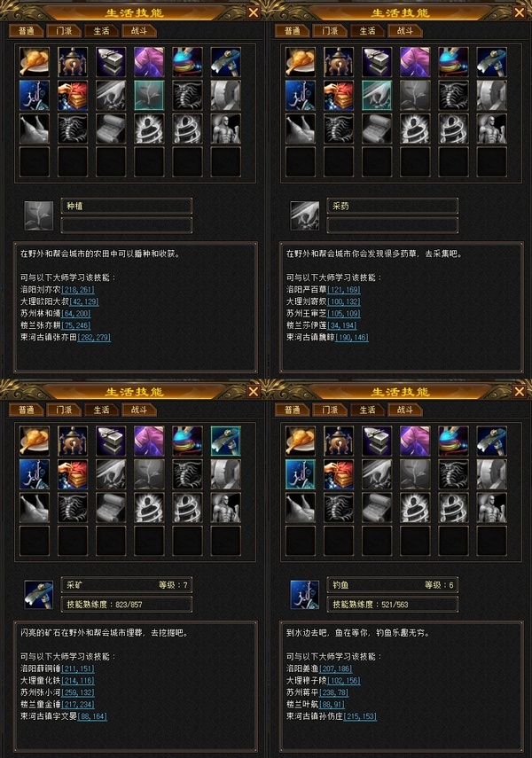
Task: Click the grayed scroll icon in 采矿 panel
Action: point(111,508)
